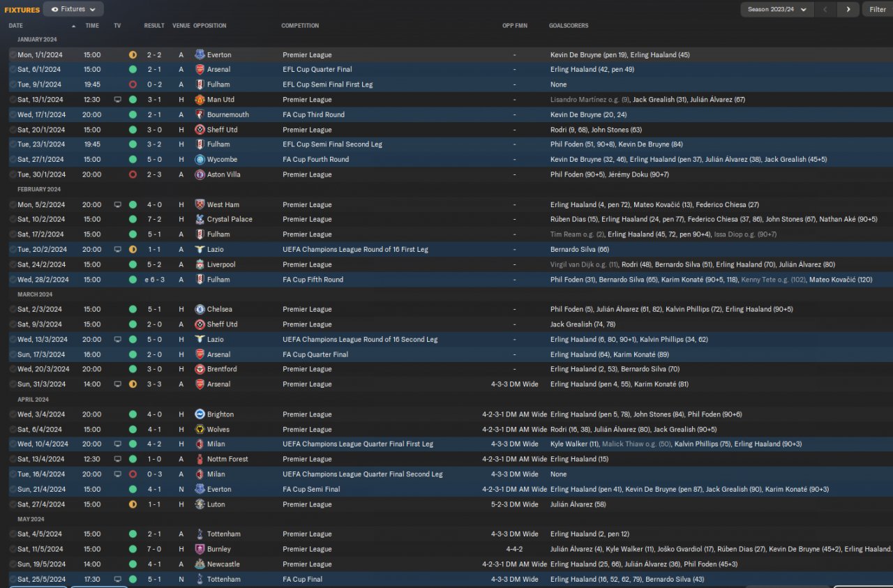Click the played tick icon beside Sat, 2/3/2024

[13, 309]
